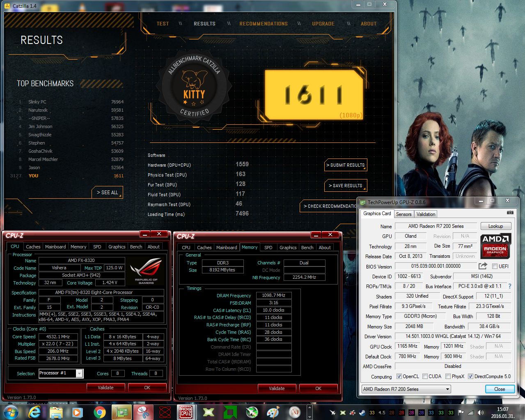Click the BIOS export share icon in GPU-Z
525x420 pixels.
coord(483,266)
